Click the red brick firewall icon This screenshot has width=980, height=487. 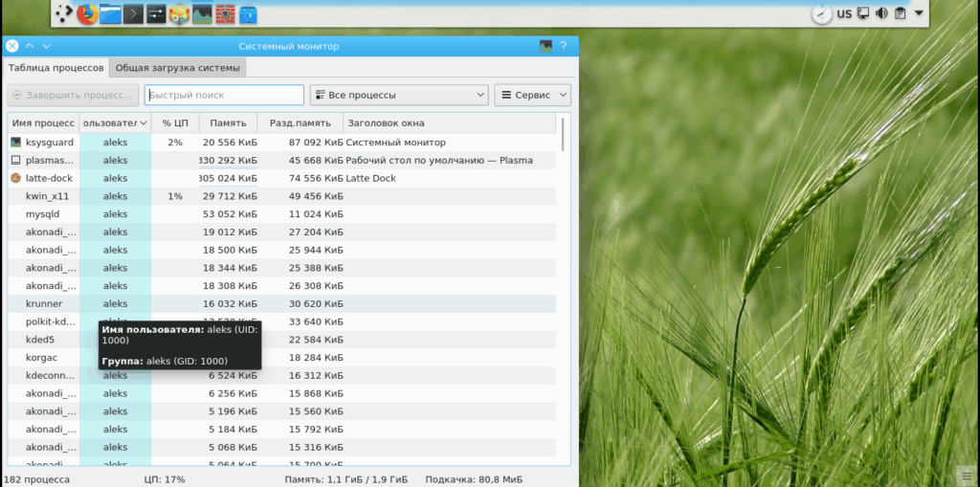pos(226,13)
